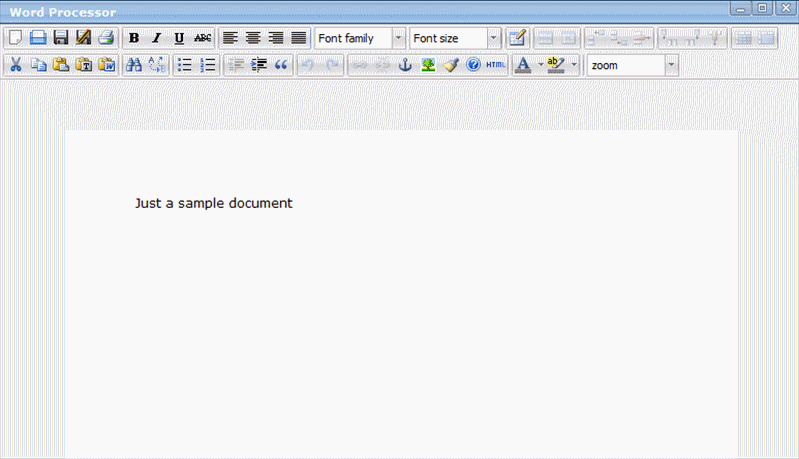Insert an image using the picture icon
The image size is (799, 459).
pos(428,65)
